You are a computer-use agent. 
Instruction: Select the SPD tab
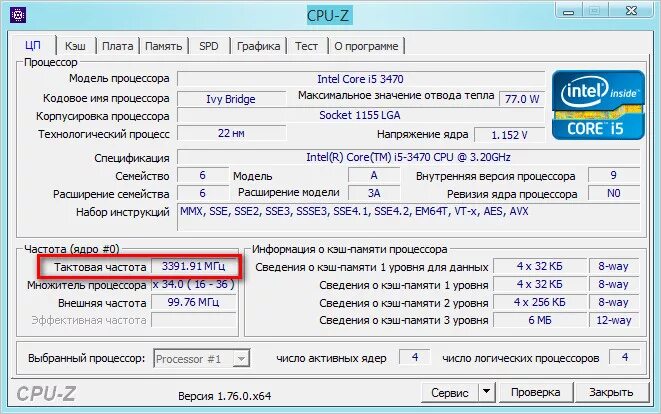(x=209, y=46)
